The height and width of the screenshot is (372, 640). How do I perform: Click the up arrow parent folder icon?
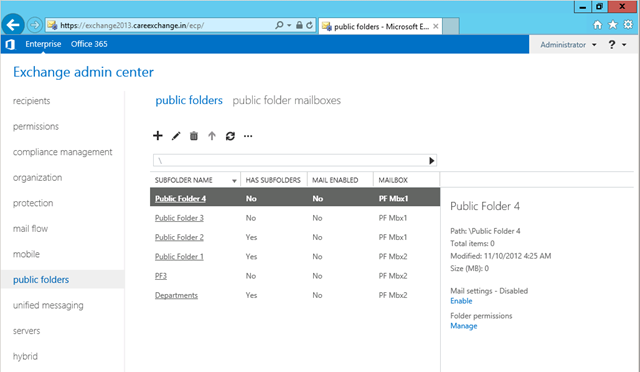212,136
